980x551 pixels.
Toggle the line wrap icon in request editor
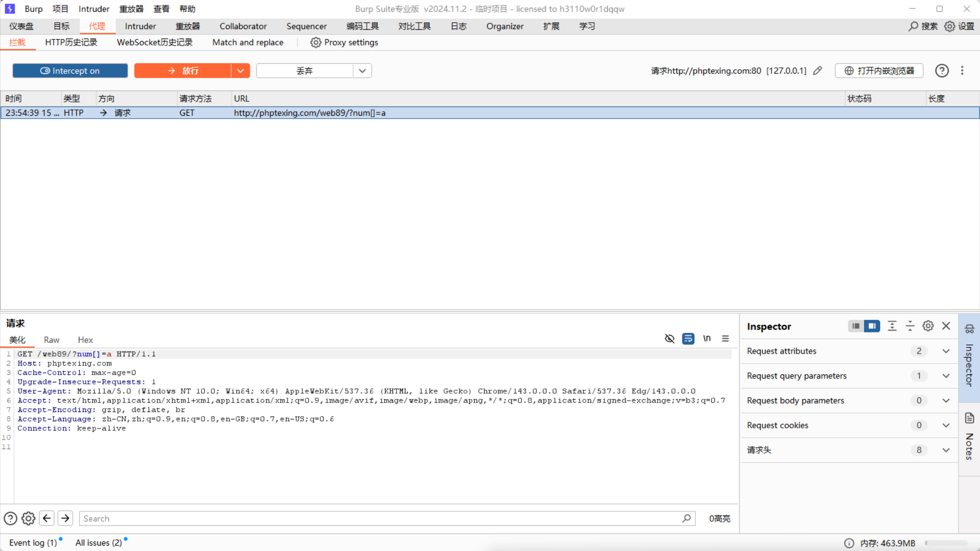tap(688, 339)
